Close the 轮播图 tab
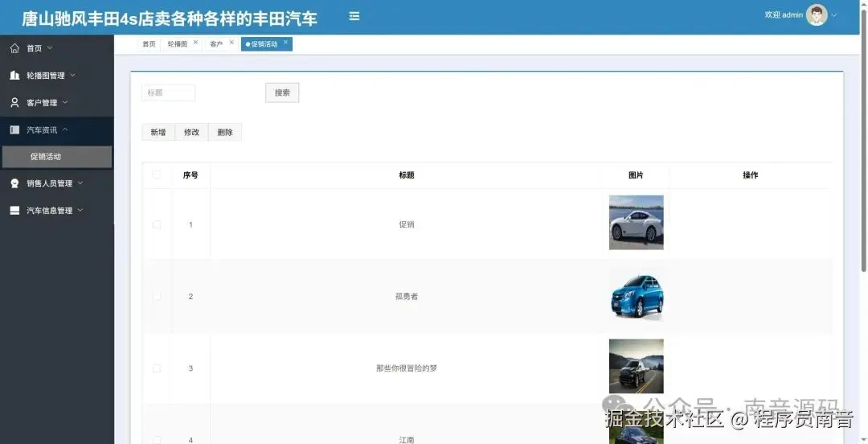The image size is (868, 444). (195, 42)
